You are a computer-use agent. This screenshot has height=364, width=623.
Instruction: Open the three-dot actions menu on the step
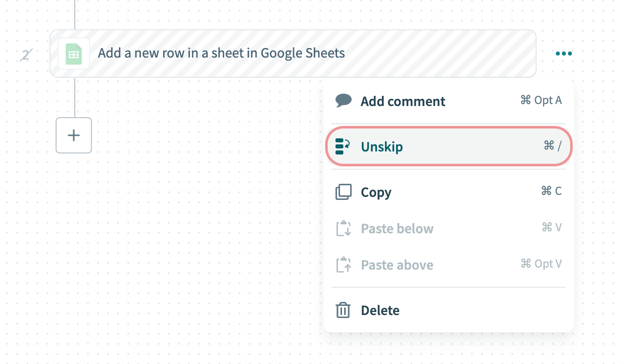click(x=563, y=54)
